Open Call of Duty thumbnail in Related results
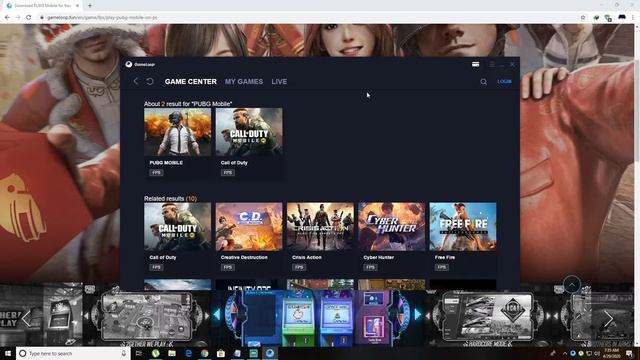 [x=178, y=227]
